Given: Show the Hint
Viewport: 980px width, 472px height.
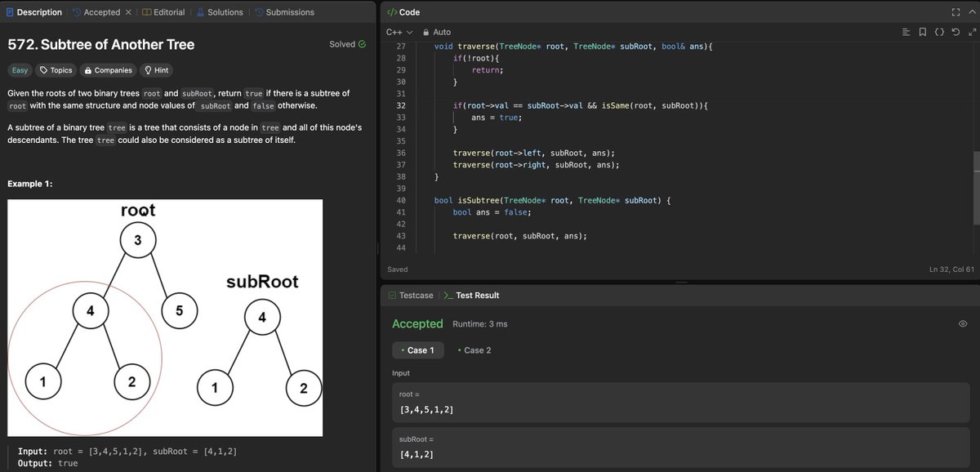Looking at the screenshot, I should (x=155, y=70).
